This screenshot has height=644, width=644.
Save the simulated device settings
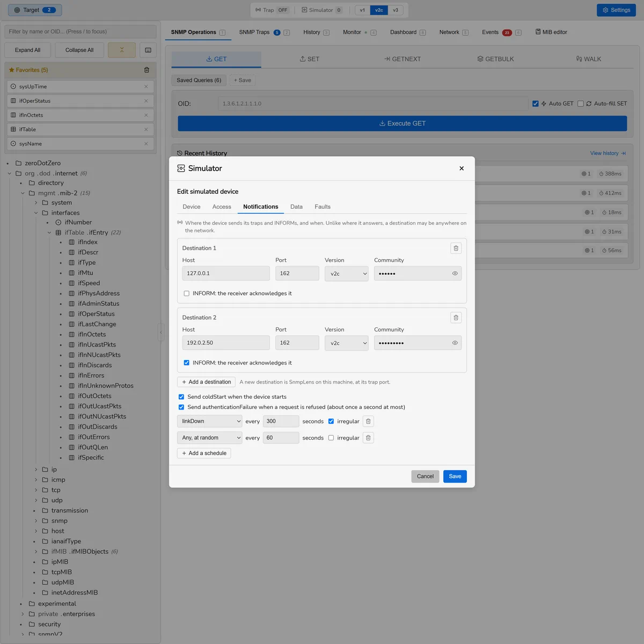coord(455,477)
